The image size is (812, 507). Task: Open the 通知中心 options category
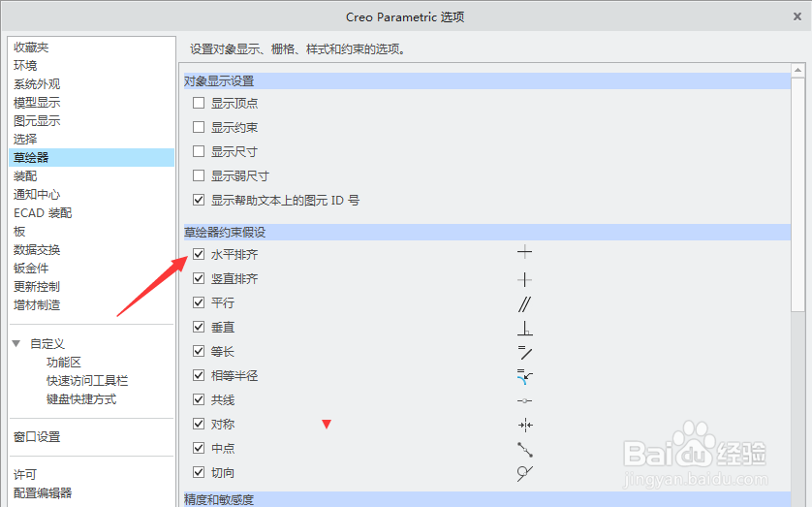click(37, 195)
